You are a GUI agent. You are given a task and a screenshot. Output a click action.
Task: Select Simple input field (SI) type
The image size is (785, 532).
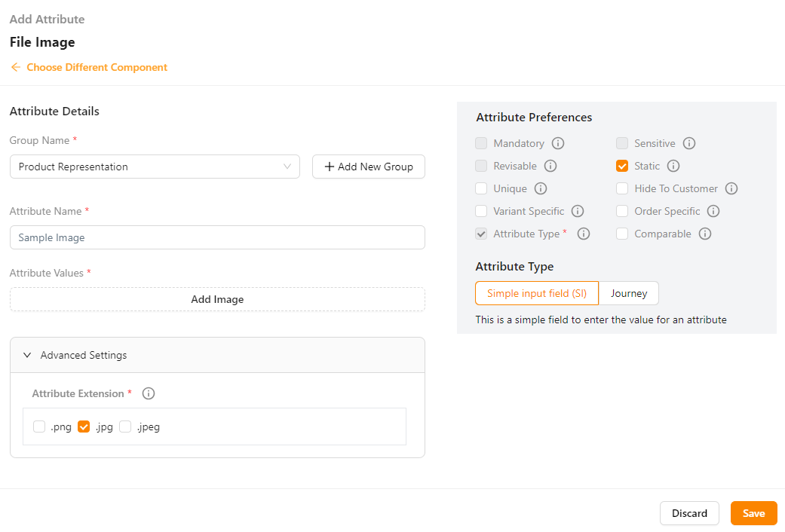click(x=537, y=293)
